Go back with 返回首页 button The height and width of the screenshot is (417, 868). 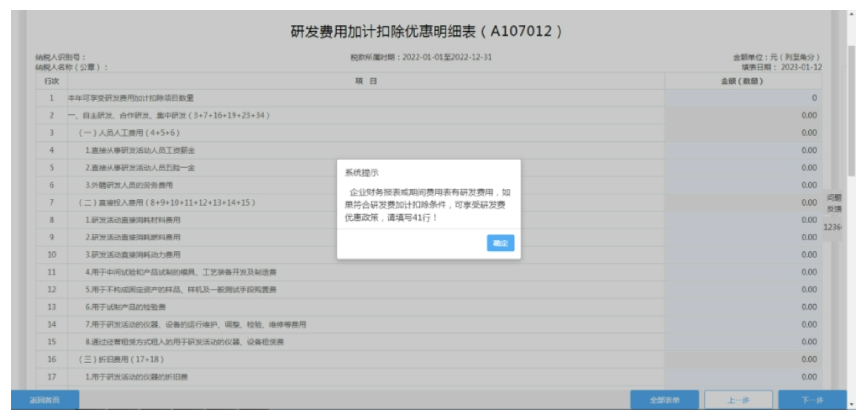pyautogui.click(x=45, y=400)
